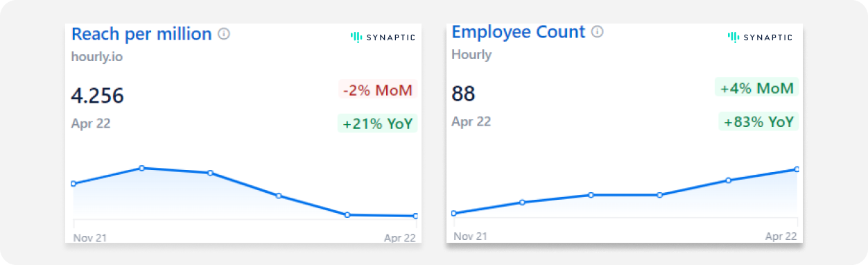Image resolution: width=868 pixels, height=265 pixels.
Task: Open info icon beside Reach per million
Action: pyautogui.click(x=224, y=33)
